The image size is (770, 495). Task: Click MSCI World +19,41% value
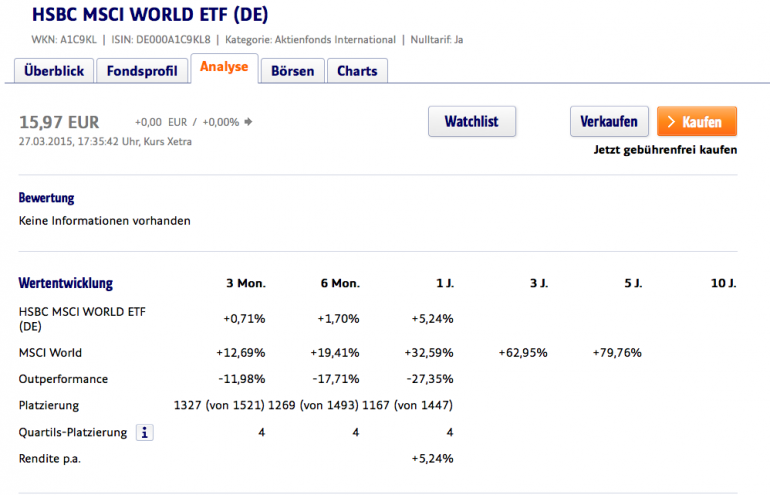point(335,353)
